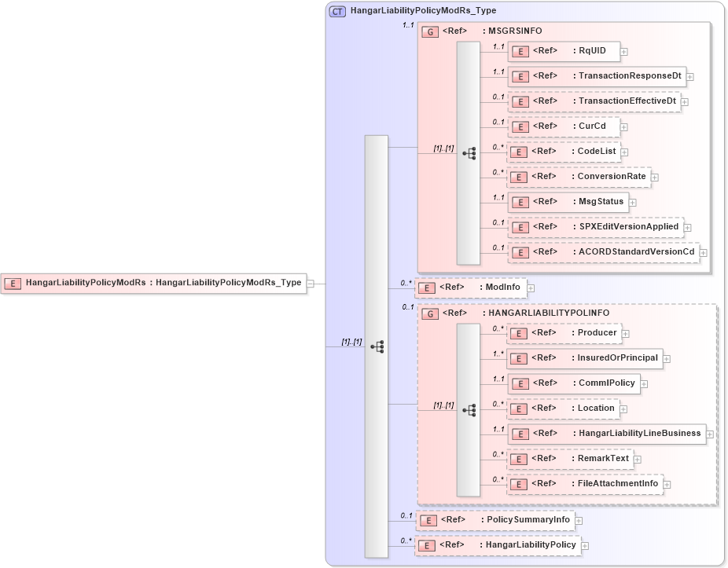This screenshot has width=728, height=568.
Task: Select the G group icon beside HANGARLIABILITYPOLINFO
Action: click(429, 312)
